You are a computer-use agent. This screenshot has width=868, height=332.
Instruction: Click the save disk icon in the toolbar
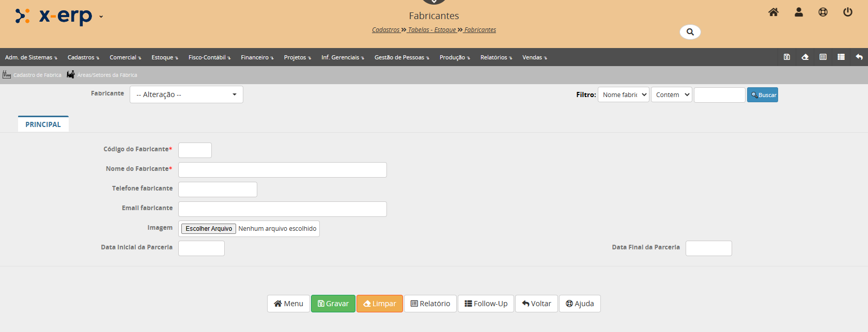click(x=787, y=57)
